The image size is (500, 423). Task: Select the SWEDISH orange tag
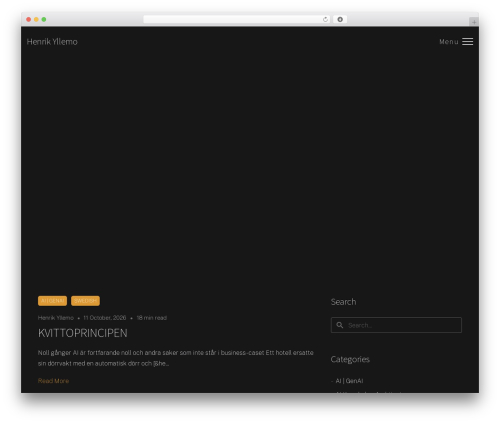pyautogui.click(x=85, y=301)
